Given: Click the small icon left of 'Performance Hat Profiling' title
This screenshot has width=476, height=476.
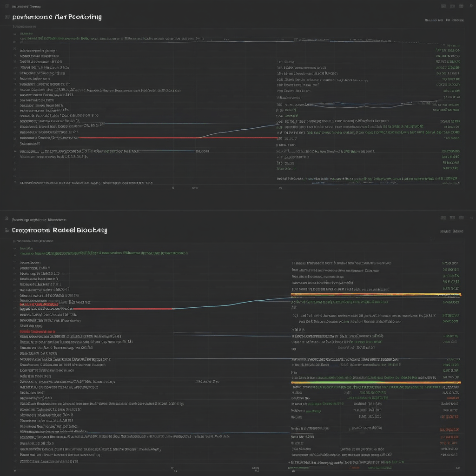Looking at the screenshot, I should point(6,16).
